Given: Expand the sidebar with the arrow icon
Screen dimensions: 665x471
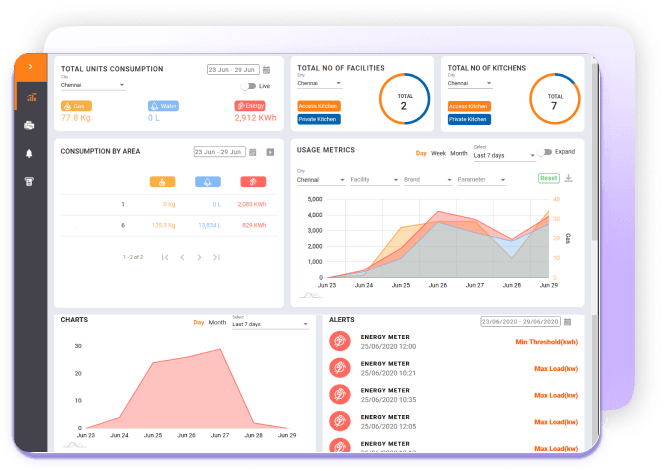Looking at the screenshot, I should point(31,67).
